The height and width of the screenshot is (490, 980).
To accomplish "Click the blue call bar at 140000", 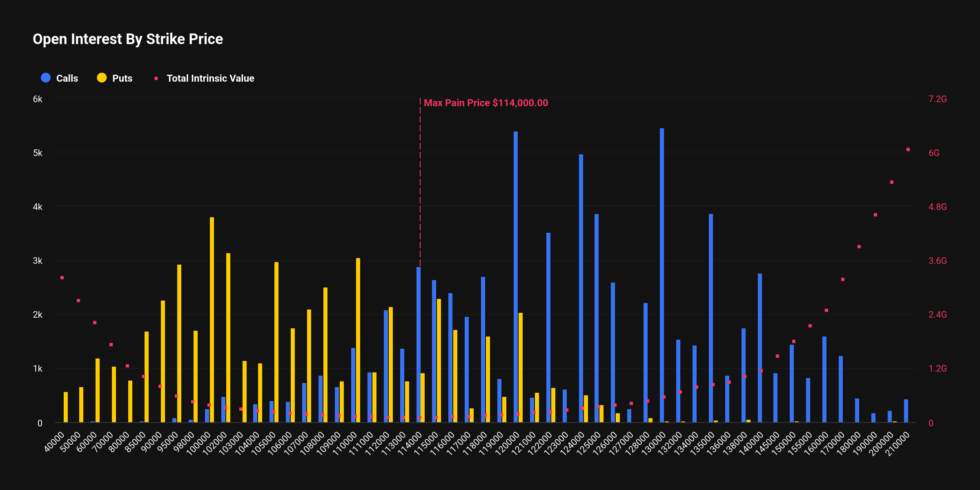I will (x=760, y=348).
